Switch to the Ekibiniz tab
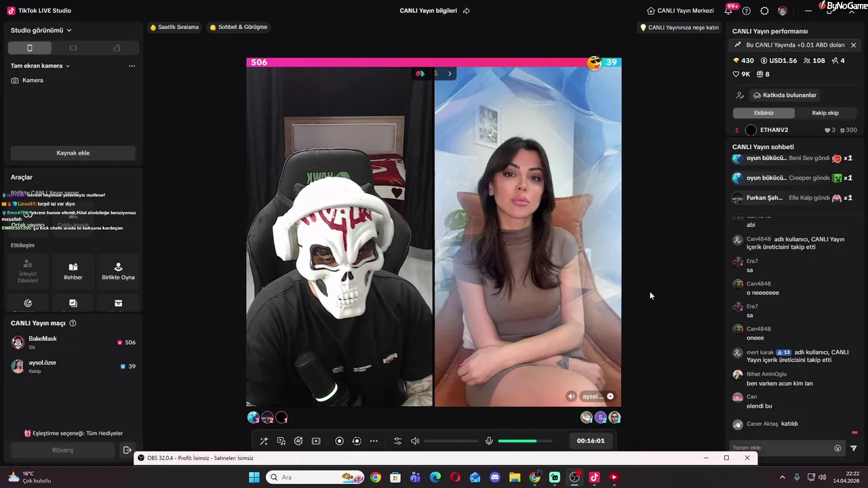This screenshot has height=488, width=868. coord(764,113)
